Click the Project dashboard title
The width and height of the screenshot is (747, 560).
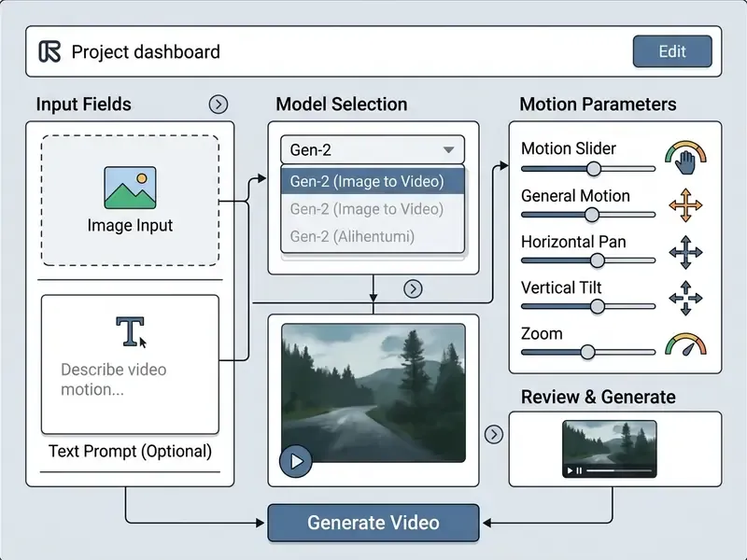pyautogui.click(x=146, y=52)
